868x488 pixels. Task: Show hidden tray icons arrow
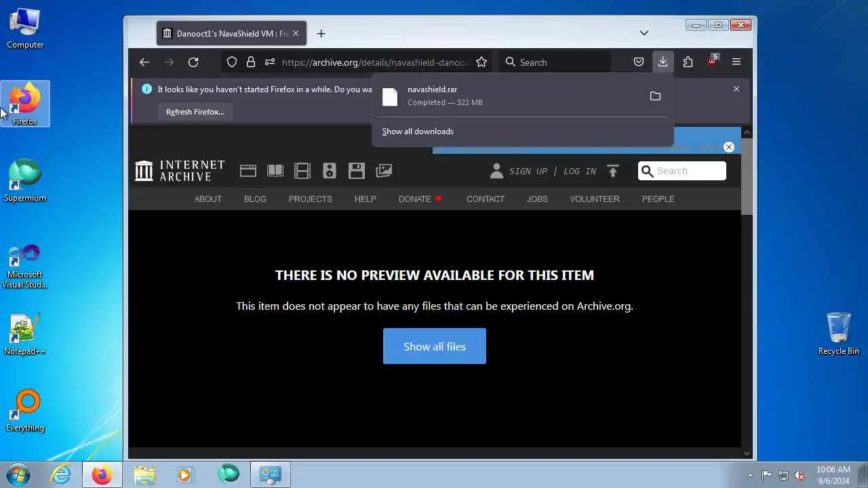point(750,475)
